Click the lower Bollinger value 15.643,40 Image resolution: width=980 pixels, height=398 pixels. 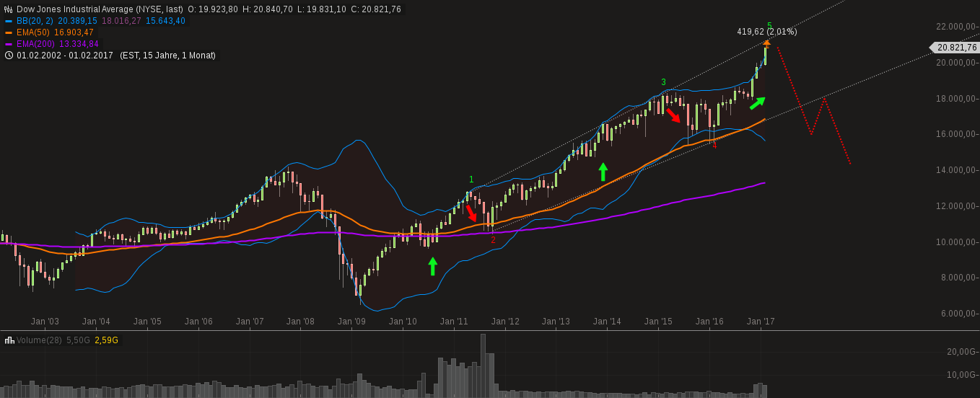pyautogui.click(x=166, y=21)
